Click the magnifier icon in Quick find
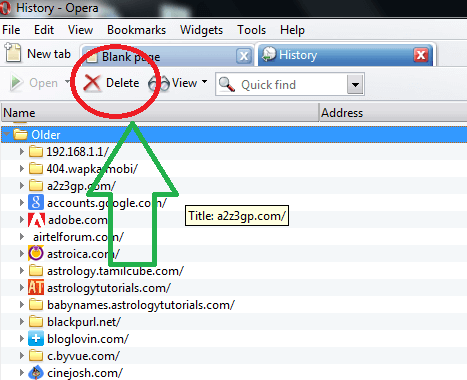The image size is (467, 380). (x=227, y=84)
